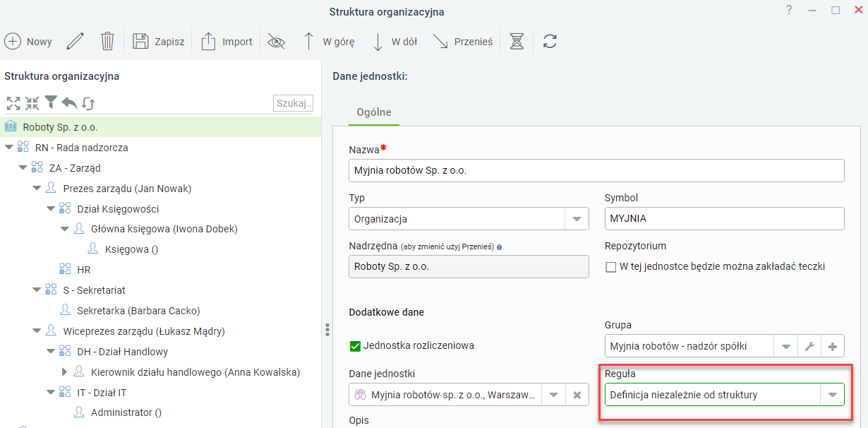Click the tree undo arrow icon
Viewport: 868px width, 428px height.
click(69, 103)
